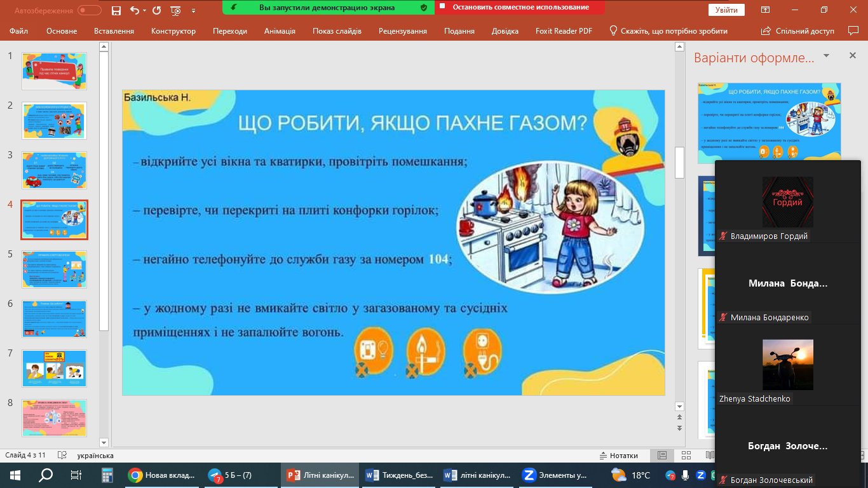The image size is (868, 488).
Task: Open Word 'Тиждень_без...' taskbar window
Action: (x=400, y=475)
